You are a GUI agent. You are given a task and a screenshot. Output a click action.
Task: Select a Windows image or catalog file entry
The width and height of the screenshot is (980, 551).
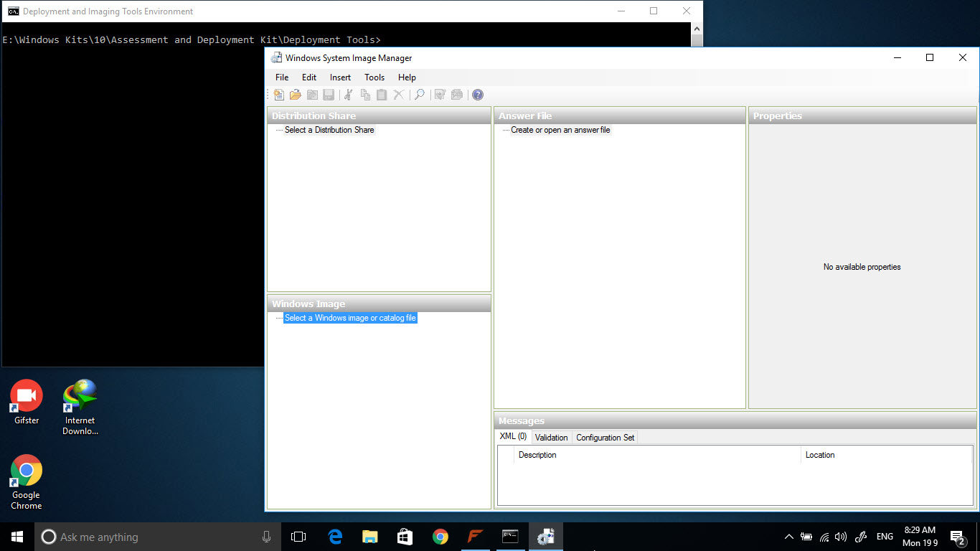pos(350,317)
